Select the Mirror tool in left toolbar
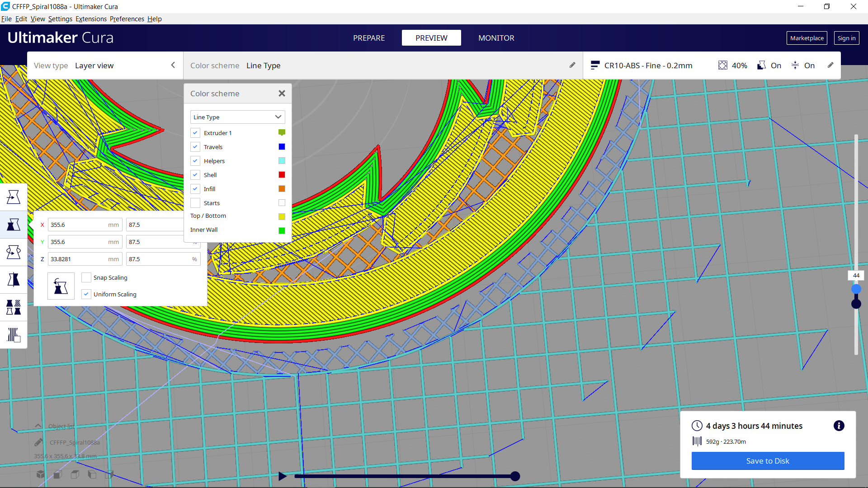The width and height of the screenshot is (868, 488). click(13, 280)
